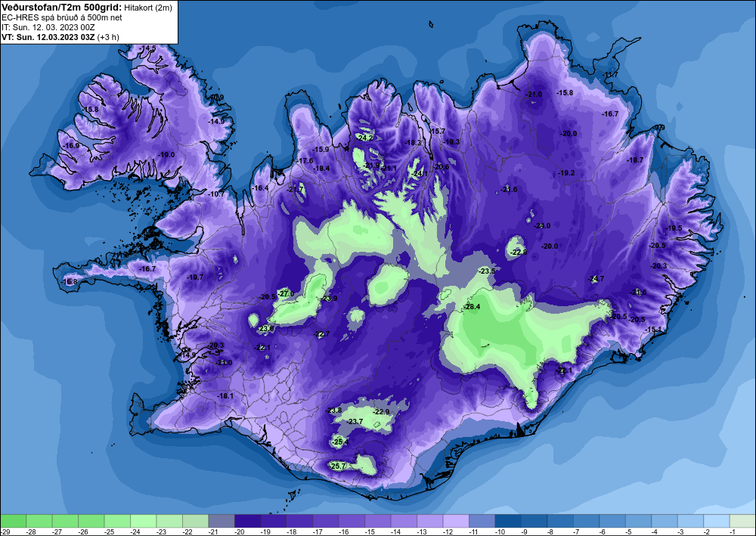Viewport: 756px width, 536px height.
Task: Click the legend swatch labeled -12
Action: pos(456,521)
